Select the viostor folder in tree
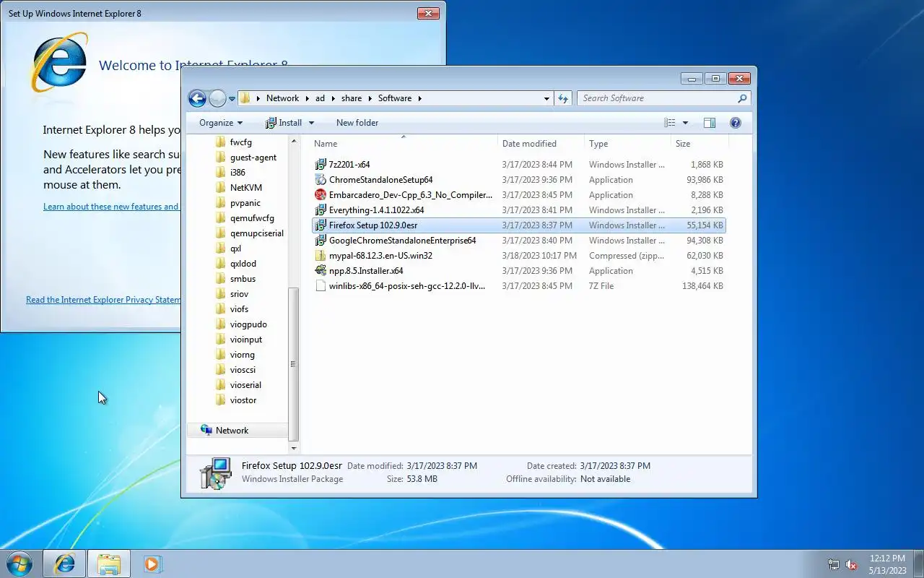Image resolution: width=924 pixels, height=578 pixels. click(x=236, y=400)
